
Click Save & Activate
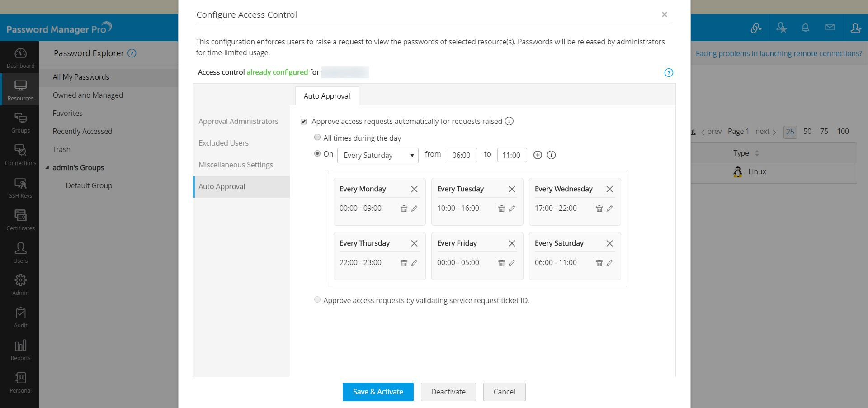click(378, 392)
